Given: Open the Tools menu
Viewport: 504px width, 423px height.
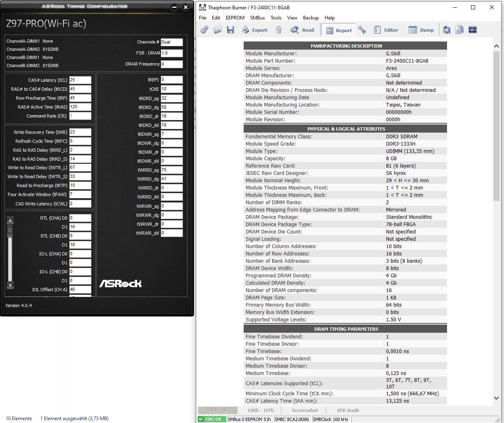Looking at the screenshot, I should [276, 18].
